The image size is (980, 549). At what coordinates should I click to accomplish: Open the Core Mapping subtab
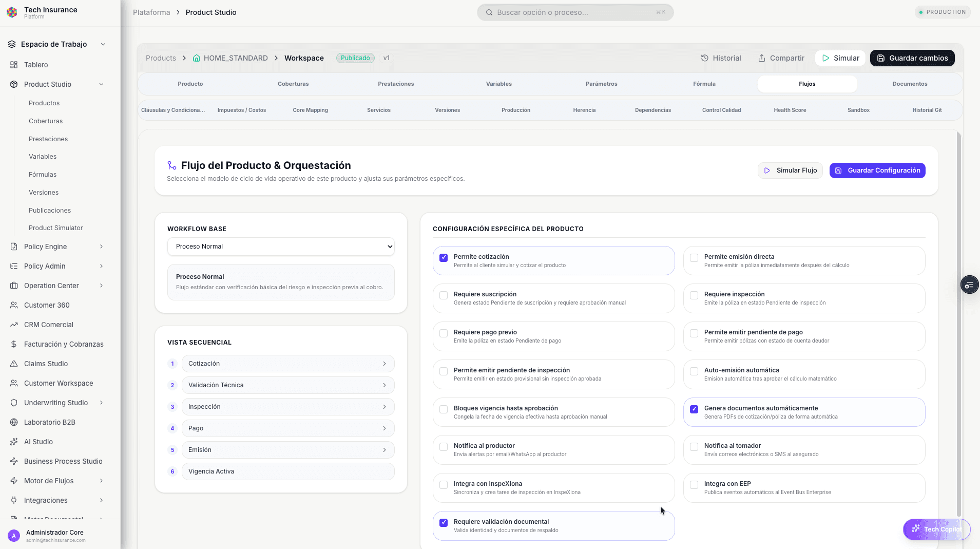tap(310, 110)
